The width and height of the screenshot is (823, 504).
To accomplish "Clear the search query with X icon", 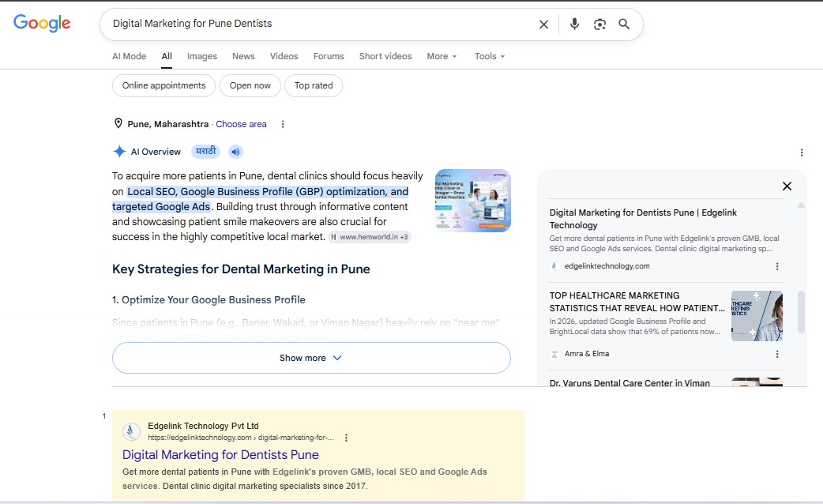I will [543, 24].
